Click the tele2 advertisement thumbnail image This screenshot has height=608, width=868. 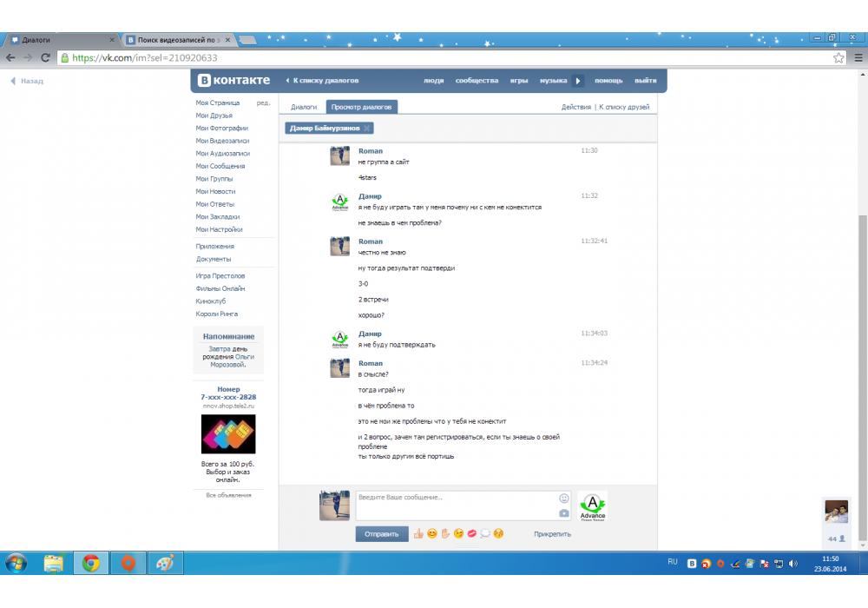coord(228,434)
